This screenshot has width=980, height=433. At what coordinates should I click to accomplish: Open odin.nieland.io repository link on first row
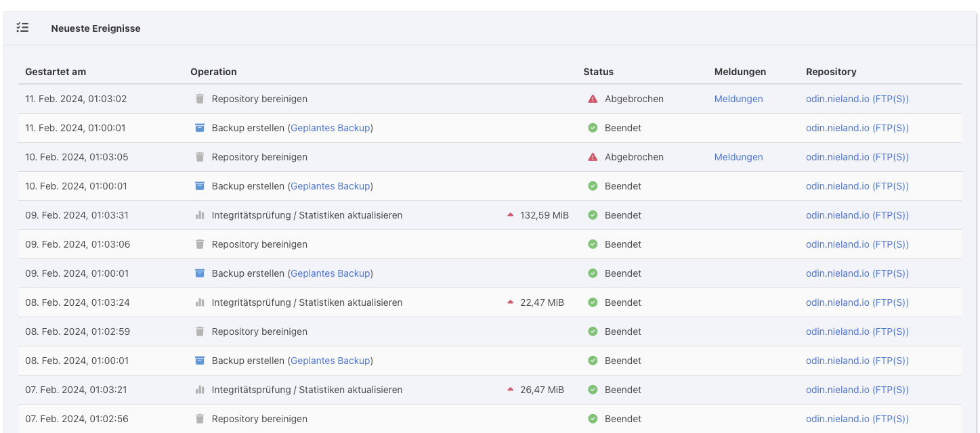coord(857,99)
